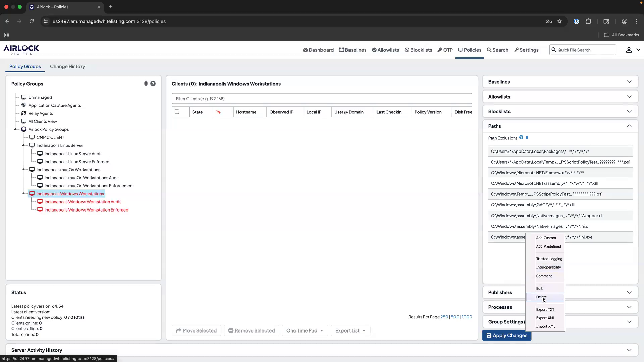This screenshot has height=362, width=644.
Task: Set results per page to 500
Action: coord(455,317)
